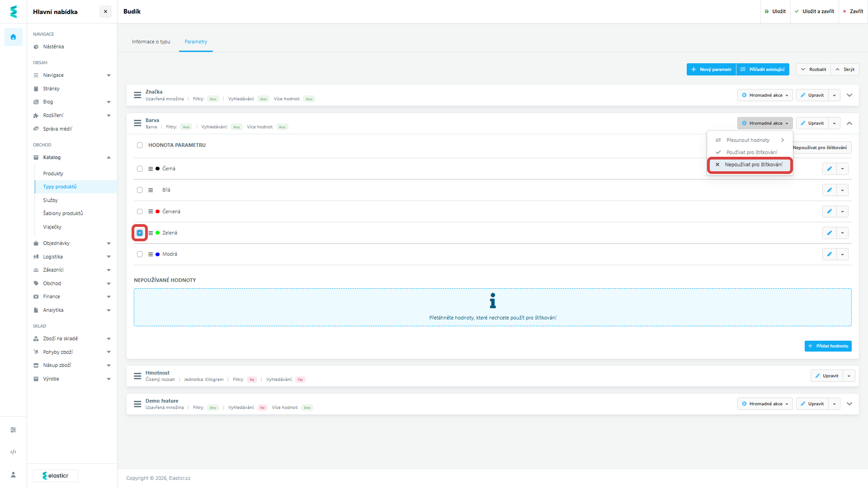This screenshot has height=488, width=868.
Task: Open the settings sliders icon
Action: coord(13,430)
